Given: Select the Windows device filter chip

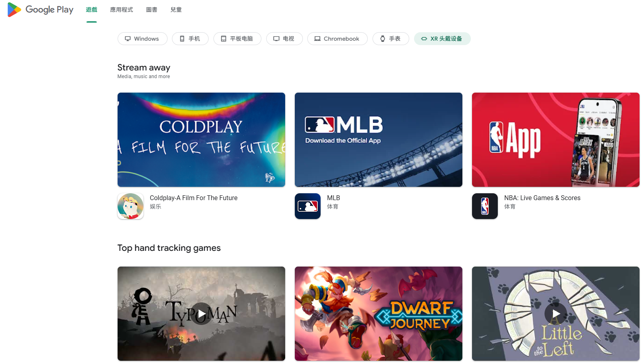Looking at the screenshot, I should click(x=142, y=39).
